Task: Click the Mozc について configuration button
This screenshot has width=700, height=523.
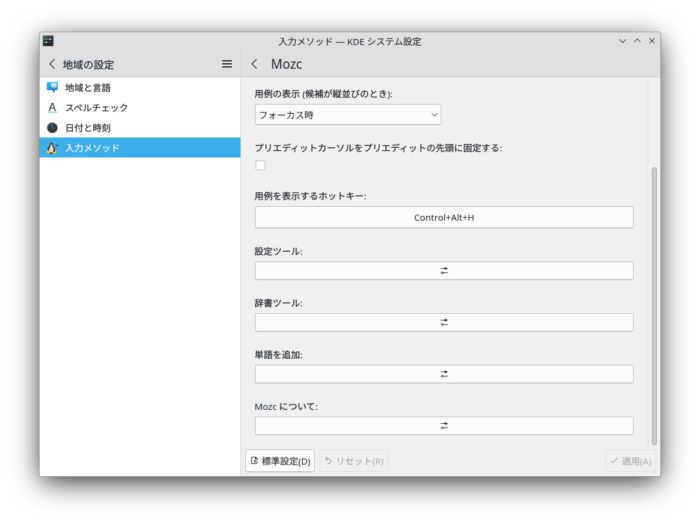Action: (444, 426)
